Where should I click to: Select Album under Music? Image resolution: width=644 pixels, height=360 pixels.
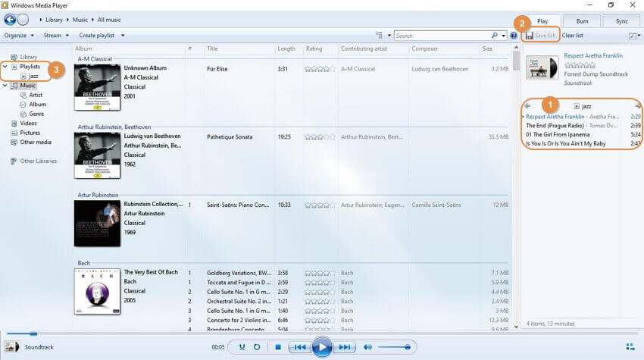[37, 105]
